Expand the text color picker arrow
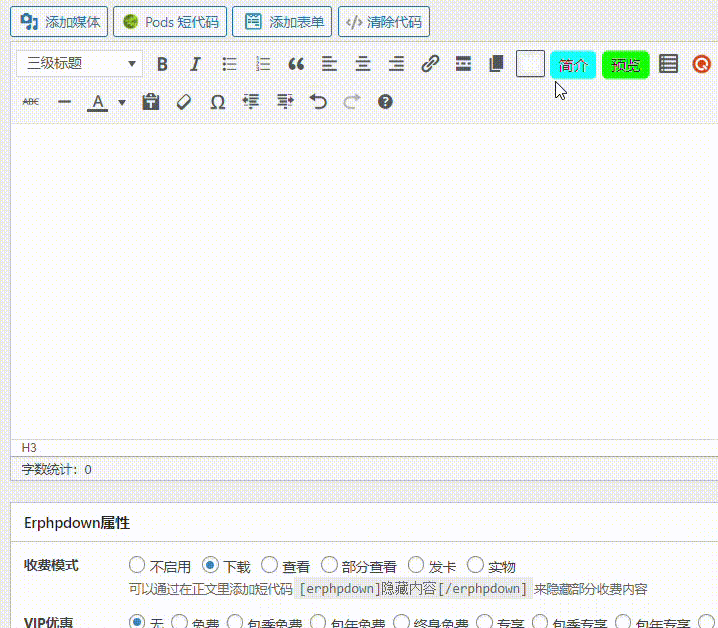 (x=122, y=102)
